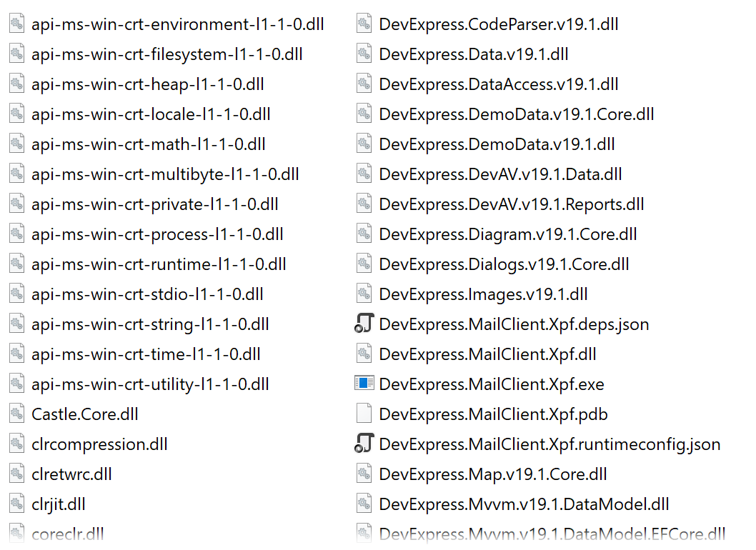756x550 pixels.
Task: Click the DevExpress.CodeParser.v19.1.dll icon
Action: [x=364, y=24]
